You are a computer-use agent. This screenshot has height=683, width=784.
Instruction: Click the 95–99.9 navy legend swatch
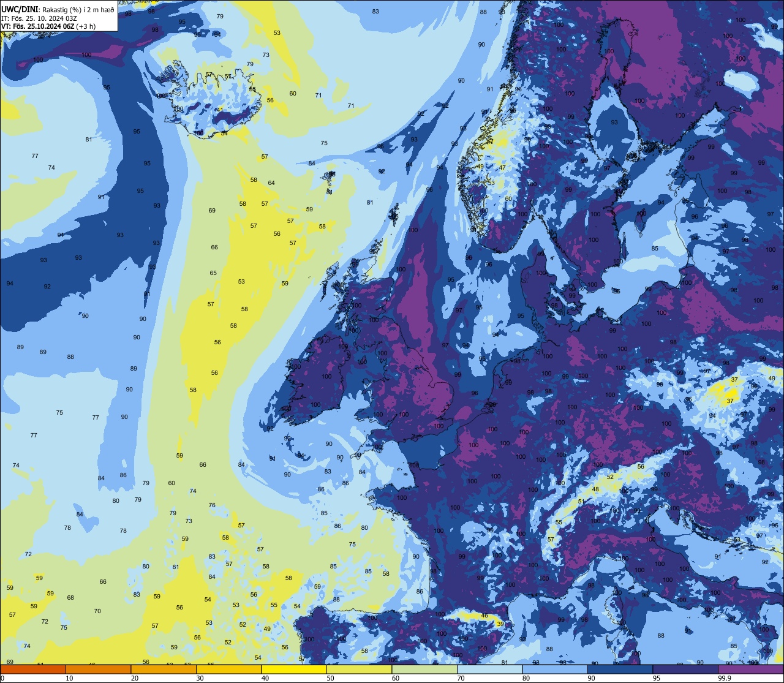click(x=685, y=670)
